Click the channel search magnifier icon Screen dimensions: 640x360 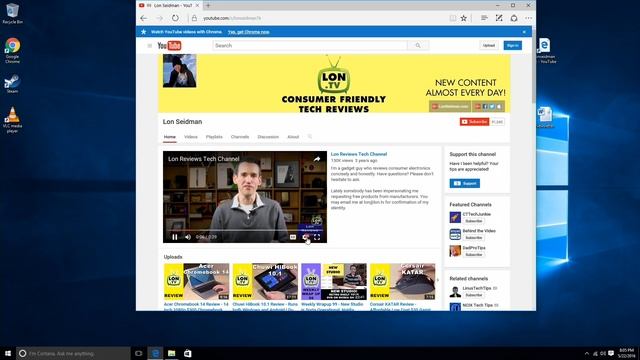point(310,137)
